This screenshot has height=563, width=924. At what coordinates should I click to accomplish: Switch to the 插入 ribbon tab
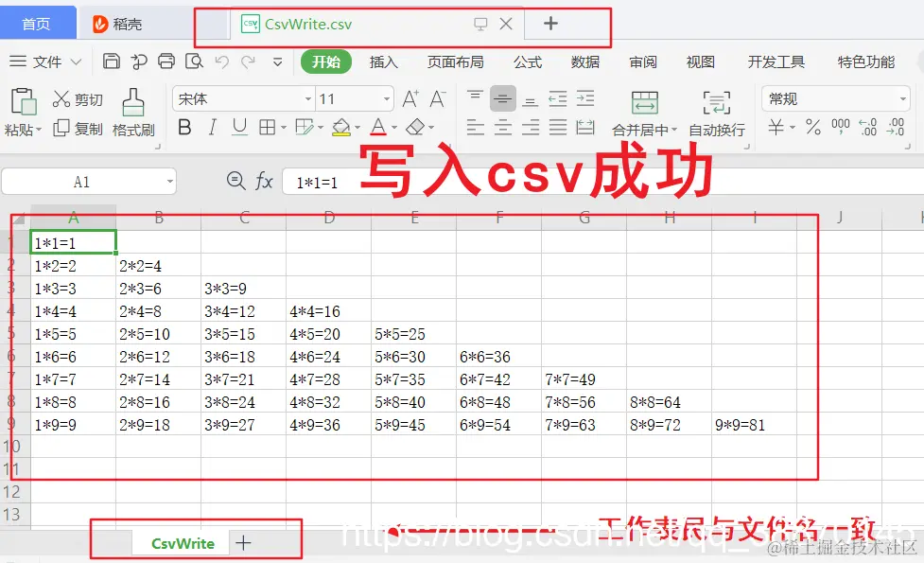[382, 62]
